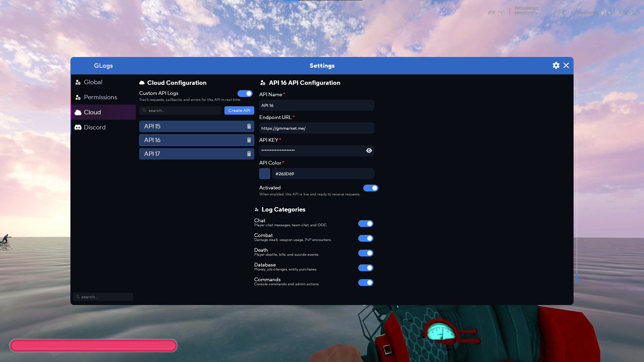
Task: Click the magnifier icon in API search
Action: (144, 110)
